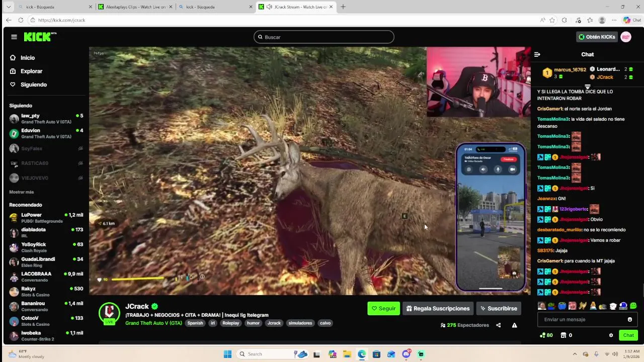Screen dimensions: 644x362
Task: Click the browser reload button
Action: [21, 20]
